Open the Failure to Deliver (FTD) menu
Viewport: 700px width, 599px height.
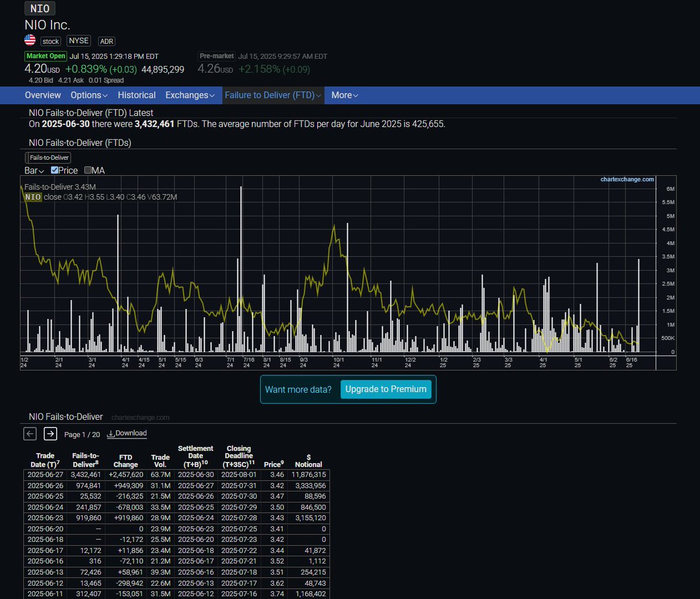274,95
